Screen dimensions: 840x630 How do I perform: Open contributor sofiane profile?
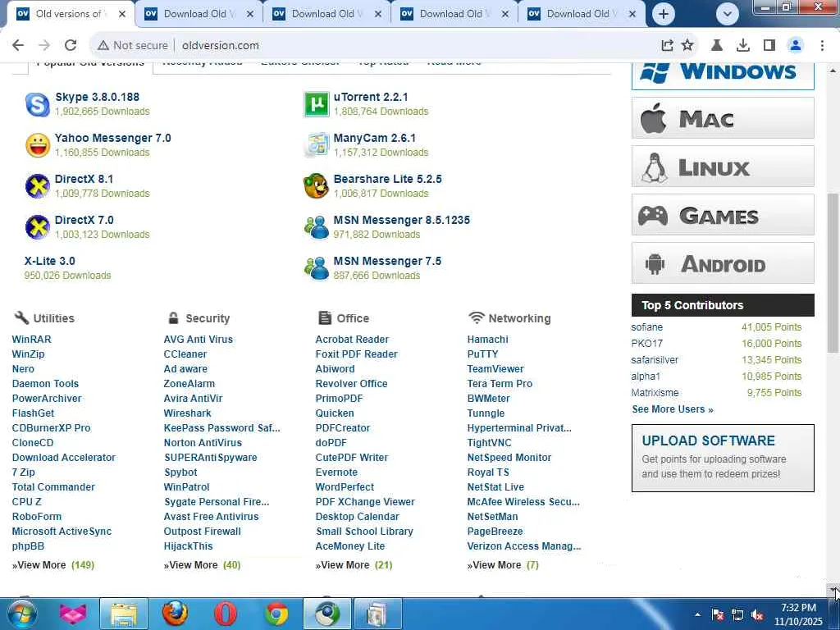point(646,327)
